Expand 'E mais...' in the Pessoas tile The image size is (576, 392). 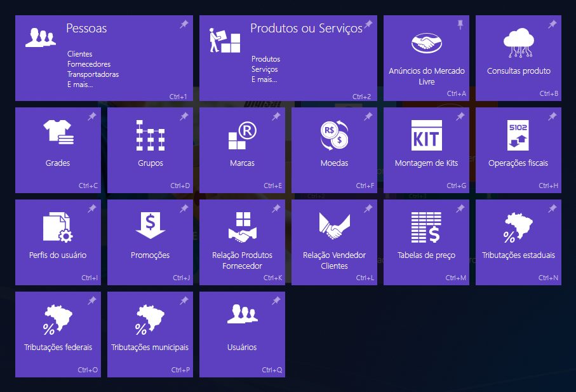coord(80,84)
